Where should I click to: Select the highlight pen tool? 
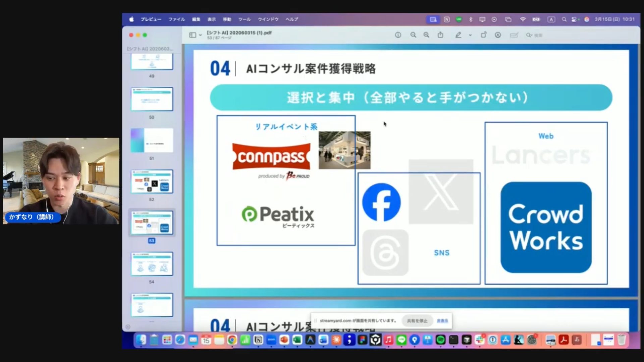(x=458, y=35)
